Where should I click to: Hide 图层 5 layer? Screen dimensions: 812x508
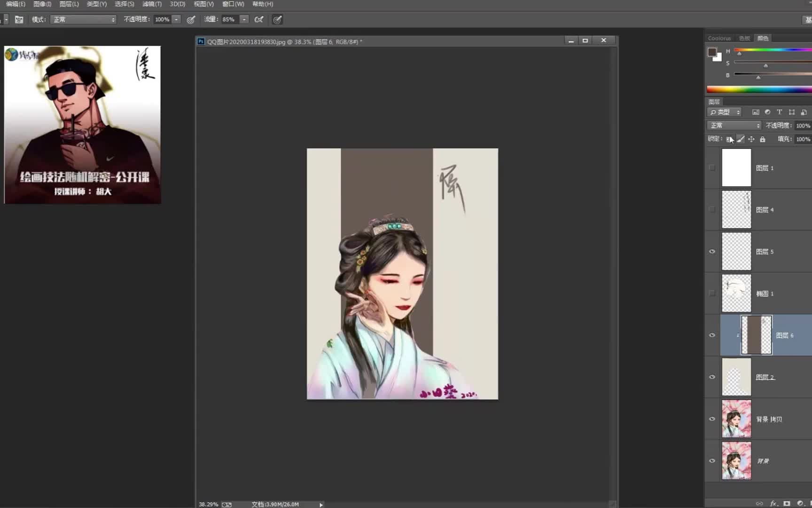click(x=712, y=252)
